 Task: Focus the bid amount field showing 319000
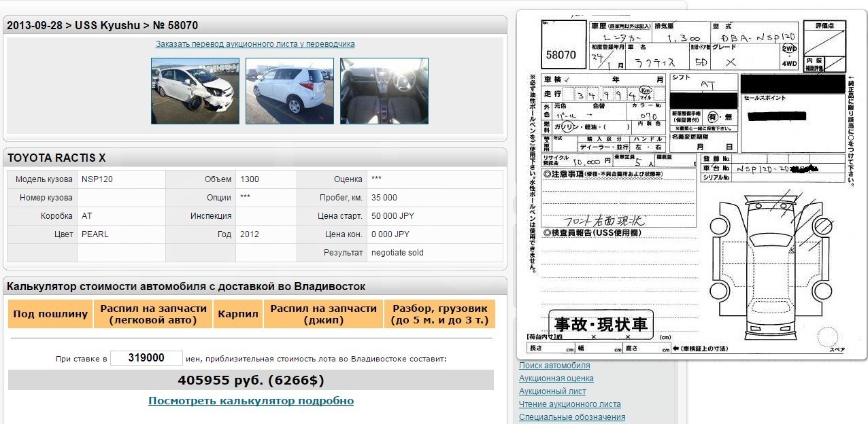pyautogui.click(x=146, y=358)
